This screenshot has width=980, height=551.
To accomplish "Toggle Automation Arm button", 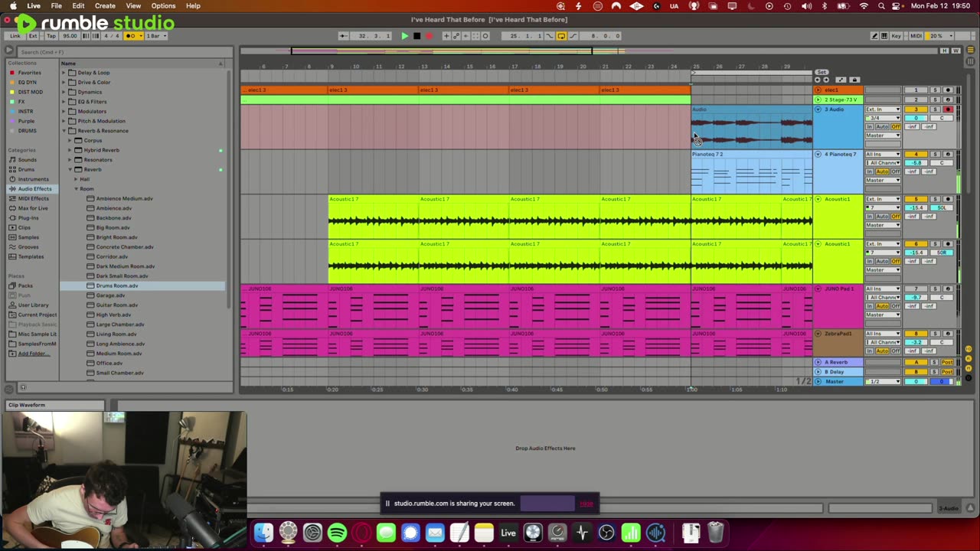I will point(456,36).
